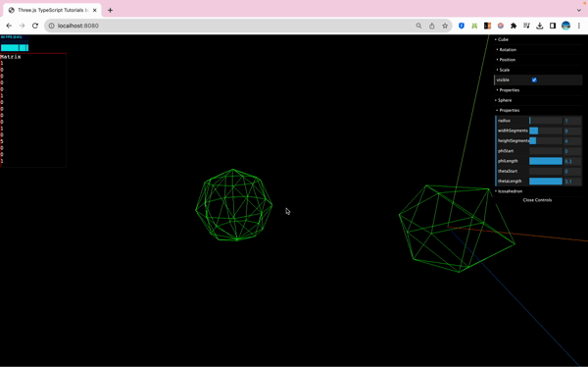Viewport: 588px width, 367px height.
Task: Click the browser forward arrow
Action: pos(23,26)
